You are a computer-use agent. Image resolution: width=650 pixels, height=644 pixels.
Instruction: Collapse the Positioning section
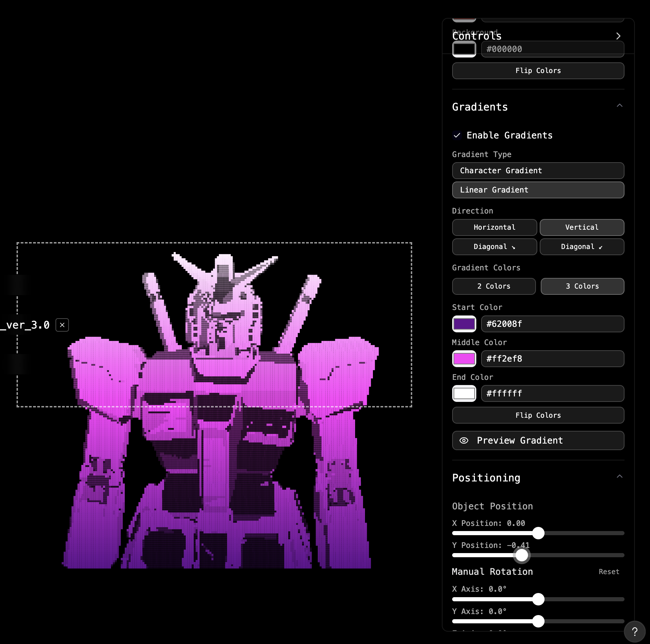pyautogui.click(x=620, y=477)
